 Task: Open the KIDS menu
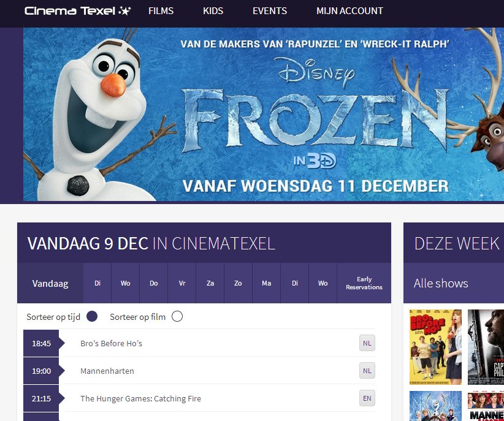(x=213, y=11)
